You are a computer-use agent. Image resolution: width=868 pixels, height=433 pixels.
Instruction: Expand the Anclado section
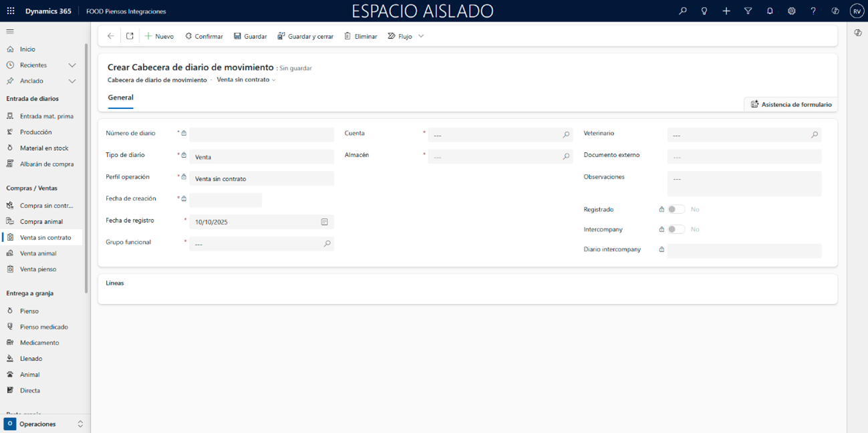(x=72, y=81)
